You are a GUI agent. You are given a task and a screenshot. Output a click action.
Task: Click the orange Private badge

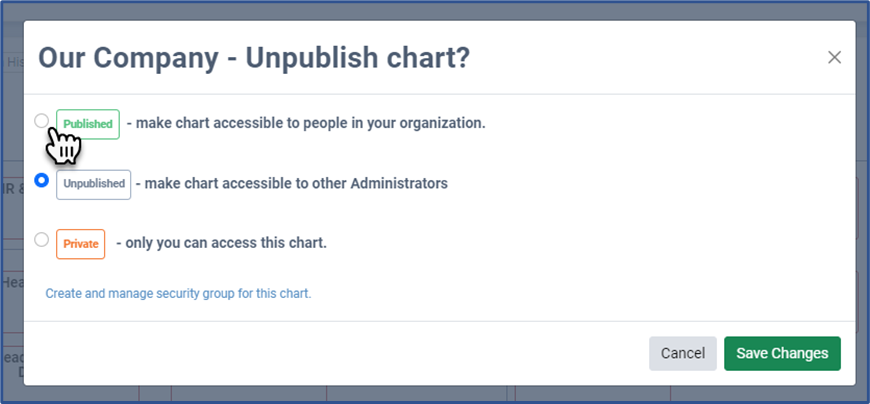pos(80,243)
